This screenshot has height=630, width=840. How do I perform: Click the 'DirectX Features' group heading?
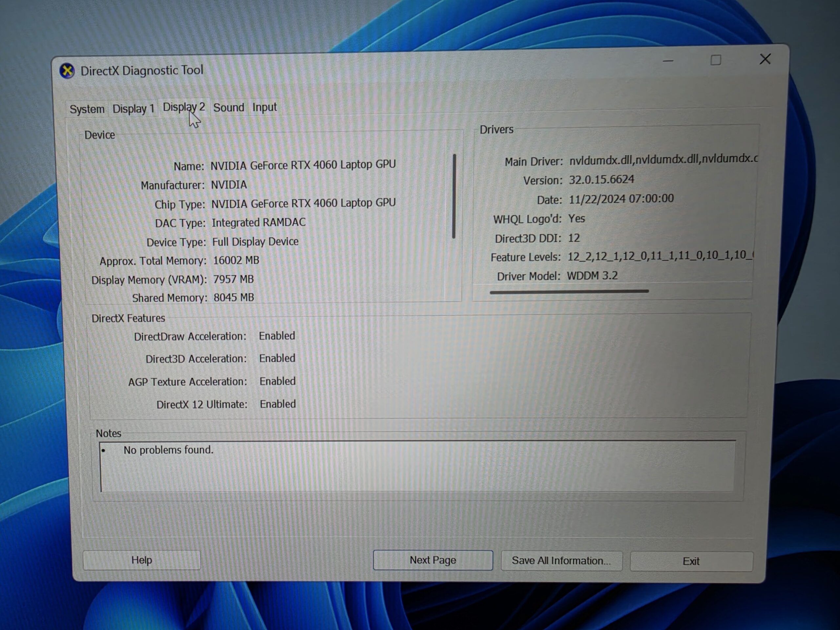click(128, 318)
